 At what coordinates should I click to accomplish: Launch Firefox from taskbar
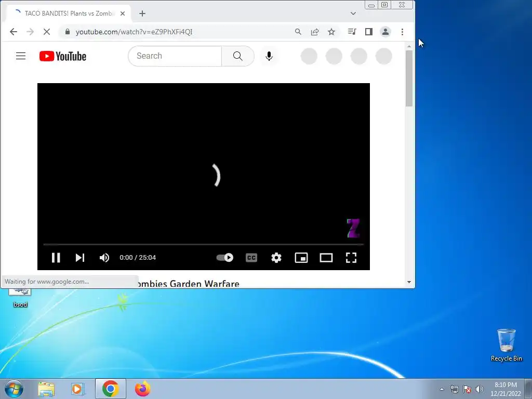142,389
